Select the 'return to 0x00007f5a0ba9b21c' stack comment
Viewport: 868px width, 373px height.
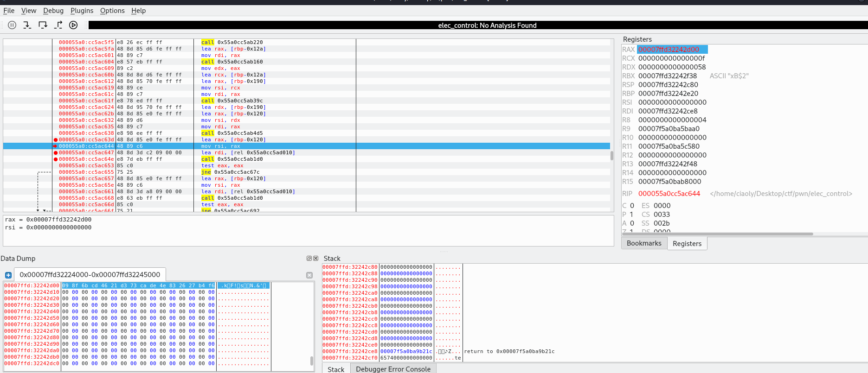point(509,351)
